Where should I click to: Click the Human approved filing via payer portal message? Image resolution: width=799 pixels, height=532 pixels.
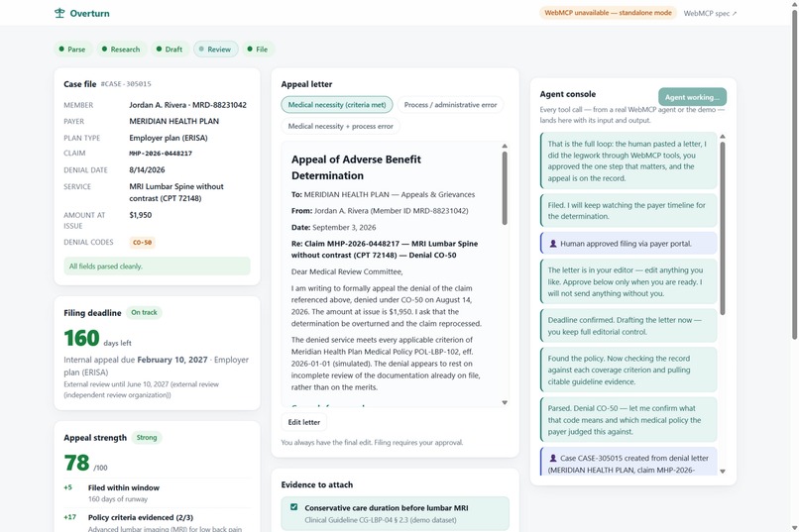pyautogui.click(x=628, y=244)
